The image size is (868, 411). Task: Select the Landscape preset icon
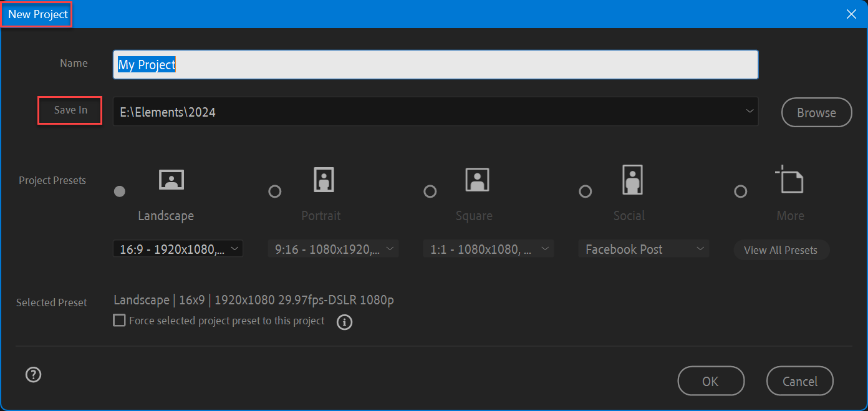[x=171, y=180]
